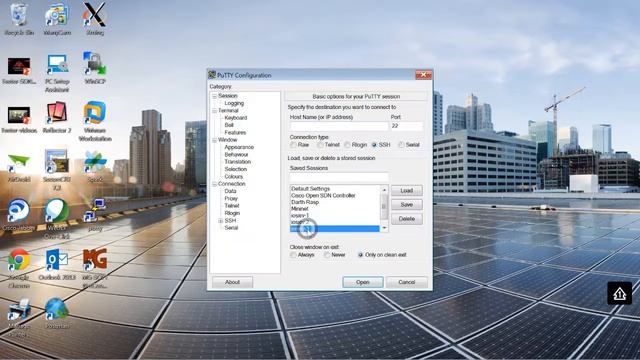Click the About button

point(232,282)
